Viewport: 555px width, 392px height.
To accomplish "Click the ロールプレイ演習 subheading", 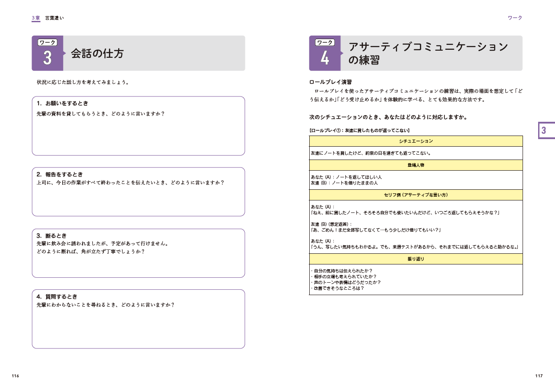I will tap(330, 82).
